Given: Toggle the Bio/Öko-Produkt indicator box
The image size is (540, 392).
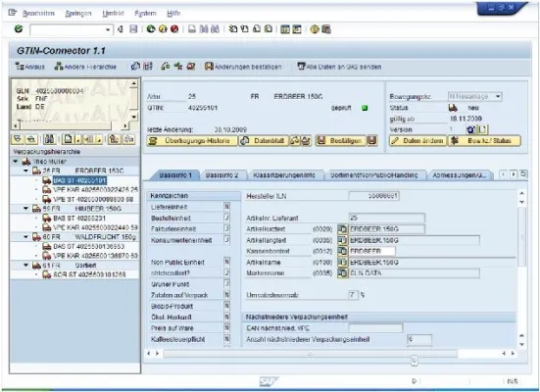Looking at the screenshot, I should point(226,306).
